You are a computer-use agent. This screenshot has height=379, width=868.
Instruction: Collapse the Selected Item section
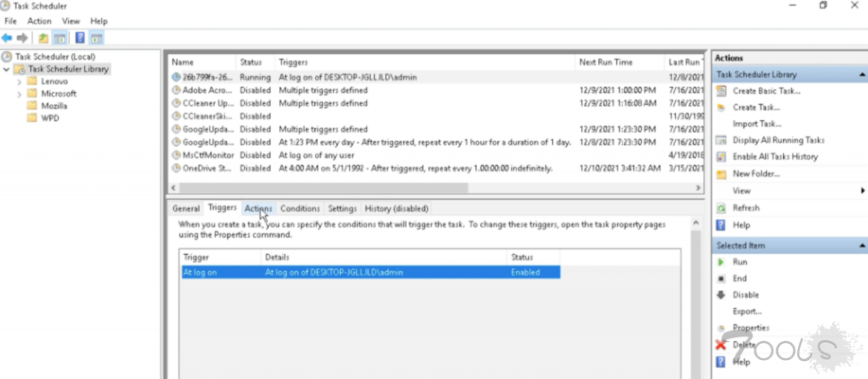click(861, 245)
